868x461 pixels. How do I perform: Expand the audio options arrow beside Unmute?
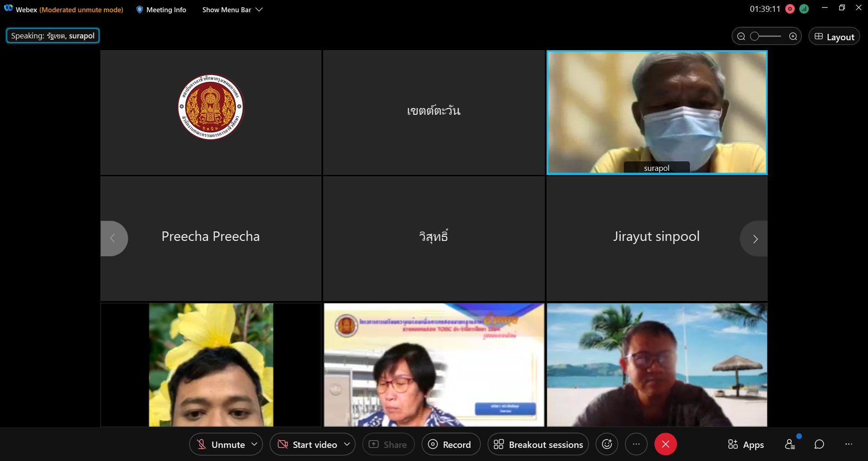(x=255, y=444)
